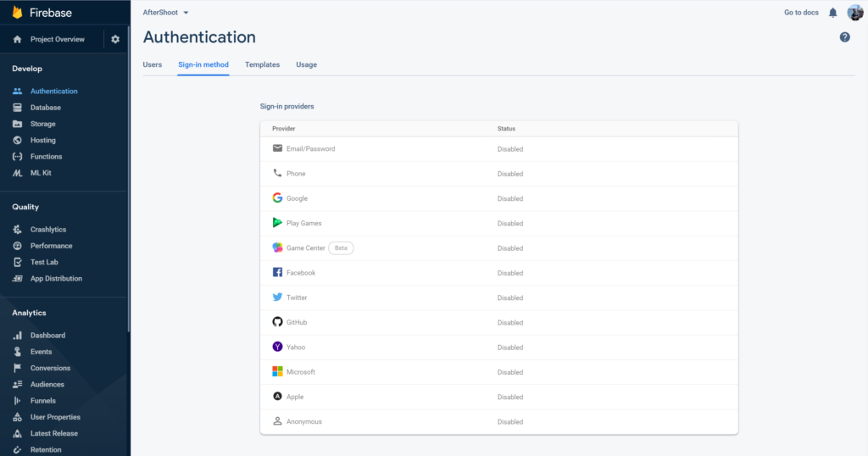
Task: Click the Authentication people icon in sidebar
Action: [x=17, y=92]
